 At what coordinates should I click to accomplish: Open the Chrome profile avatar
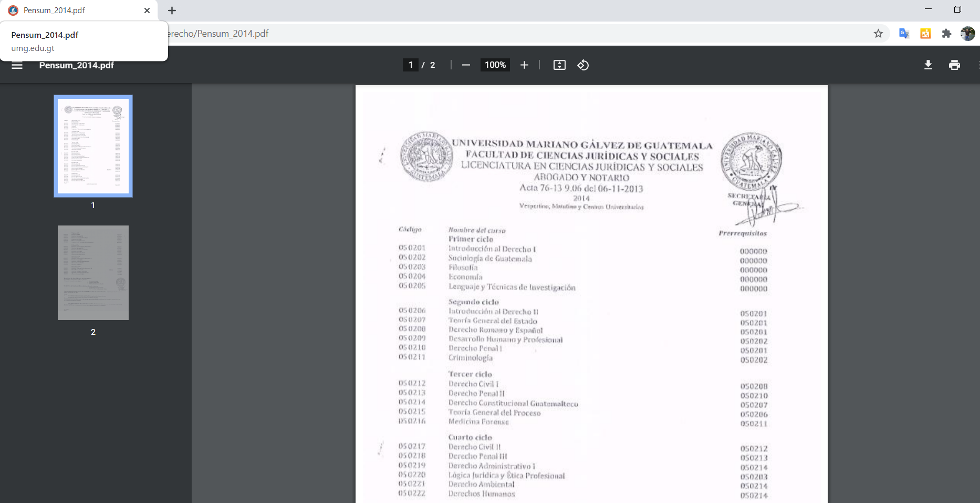click(967, 34)
